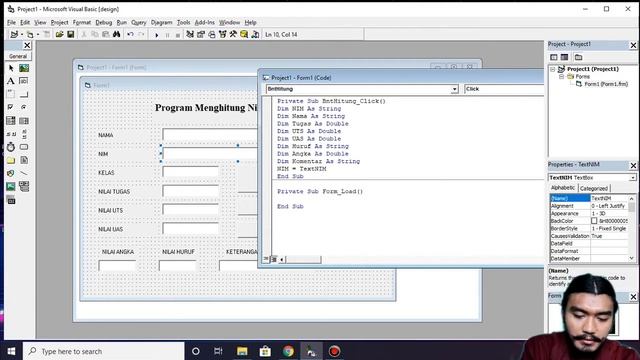Select the OLE tool in toolbox

11,200
